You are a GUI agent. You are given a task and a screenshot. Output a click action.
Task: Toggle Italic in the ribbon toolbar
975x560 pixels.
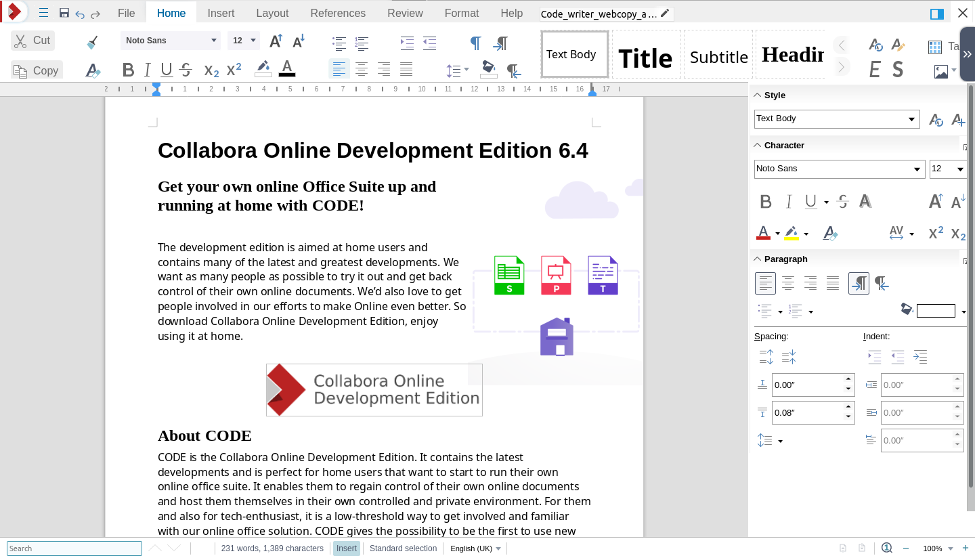(x=147, y=70)
